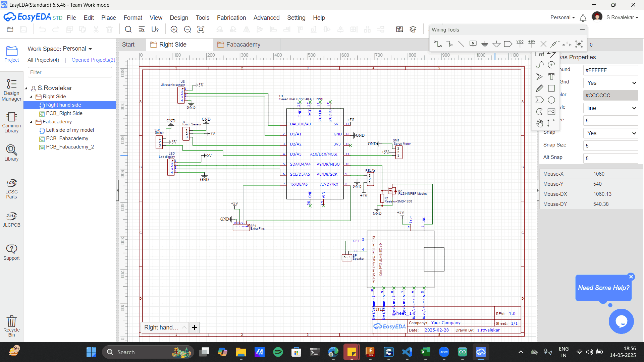The width and height of the screenshot is (644, 362).
Task: Select the Canvas Origin tool
Action: [x=551, y=123]
